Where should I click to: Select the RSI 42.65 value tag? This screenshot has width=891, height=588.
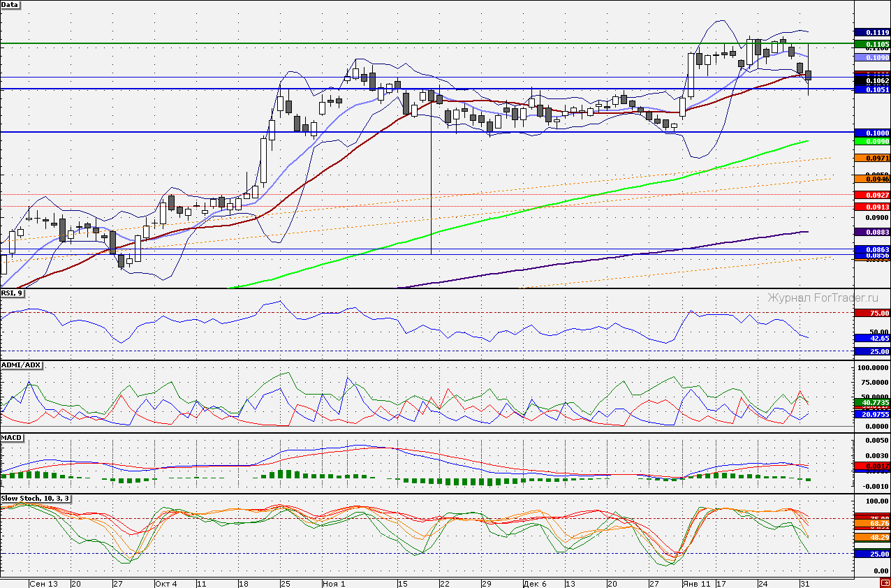coord(872,338)
